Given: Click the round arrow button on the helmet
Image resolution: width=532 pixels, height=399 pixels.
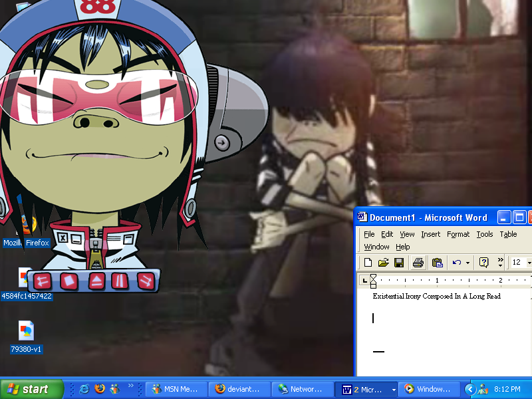Looking at the screenshot, I should pyautogui.click(x=222, y=143).
